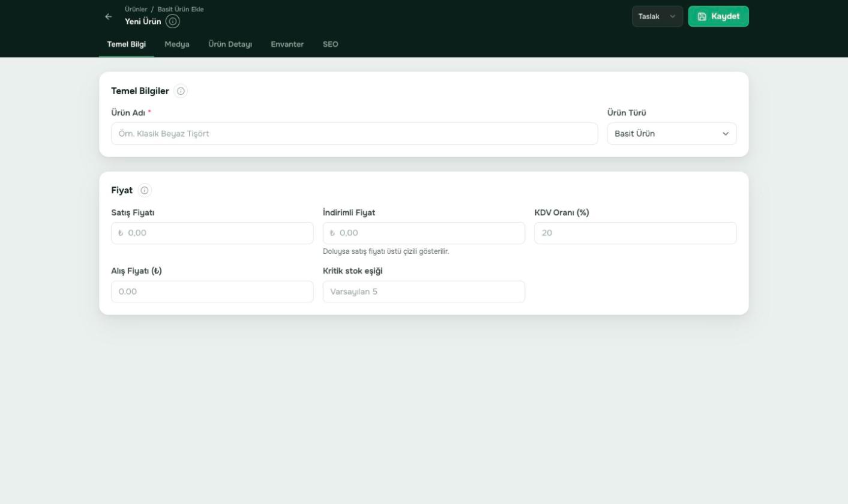The height and width of the screenshot is (504, 848).
Task: Click the Kritik stok eşiği input
Action: click(x=424, y=292)
